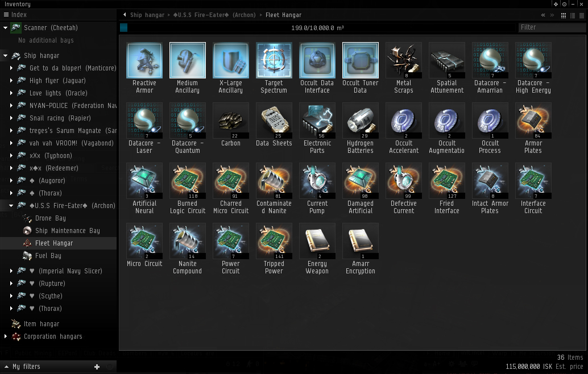Select the Data Sheets item
This screenshot has height=374, width=588.
[274, 120]
